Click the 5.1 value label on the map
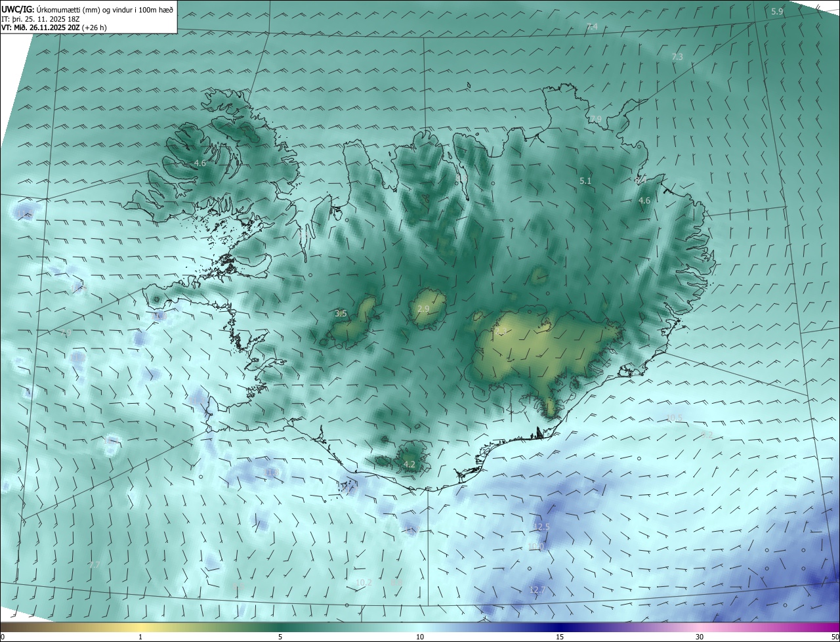 tap(586, 181)
